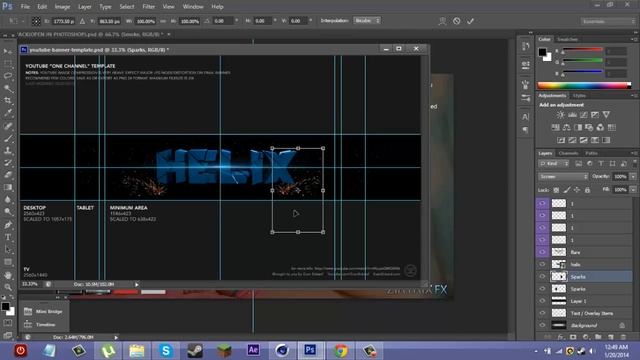
Task: Select the Lasso tool
Action: 7,76
